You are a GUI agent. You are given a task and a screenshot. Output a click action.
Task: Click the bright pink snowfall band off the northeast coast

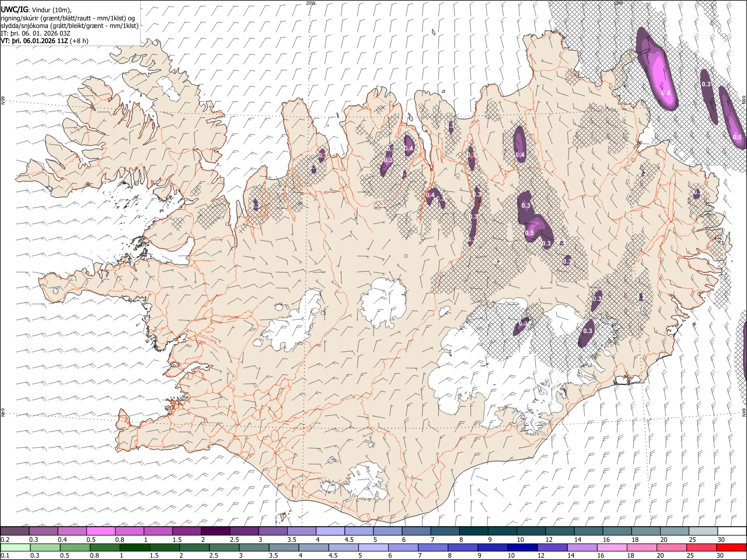658,69
